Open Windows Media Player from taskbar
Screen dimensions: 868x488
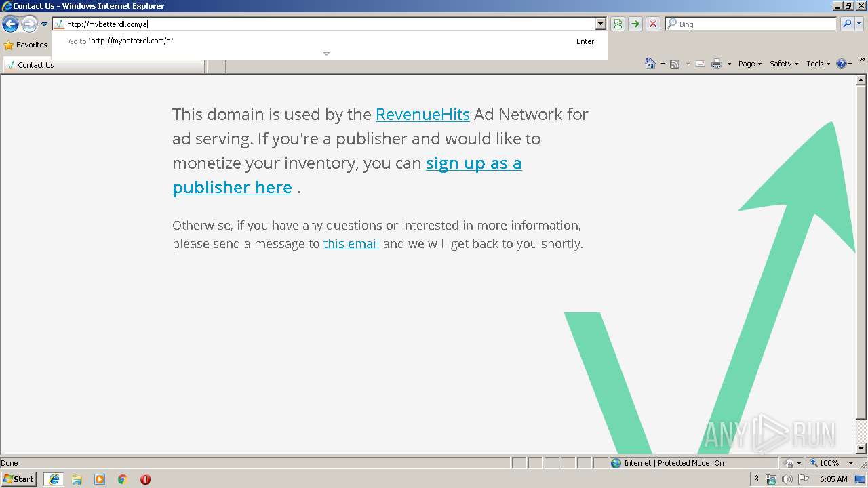100,479
